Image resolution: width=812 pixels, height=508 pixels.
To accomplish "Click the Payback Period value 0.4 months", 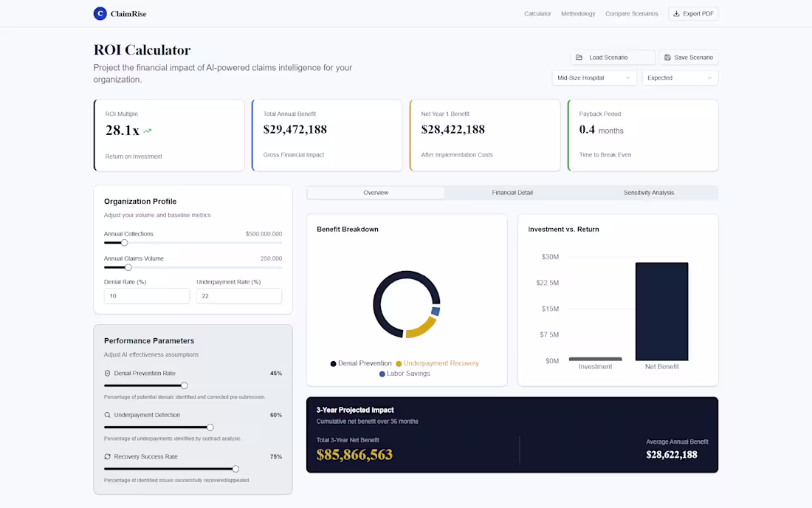I will [x=601, y=130].
